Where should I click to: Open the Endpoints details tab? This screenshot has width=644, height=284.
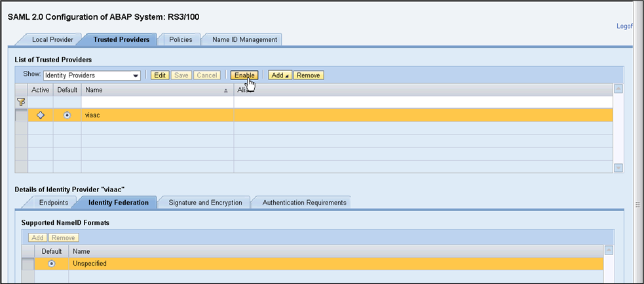tap(54, 203)
